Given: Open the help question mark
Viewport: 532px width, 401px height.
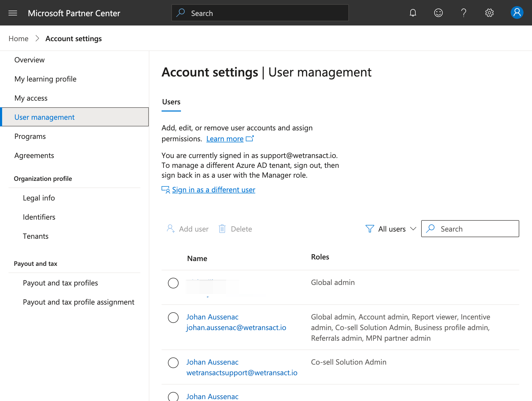Looking at the screenshot, I should tap(464, 13).
